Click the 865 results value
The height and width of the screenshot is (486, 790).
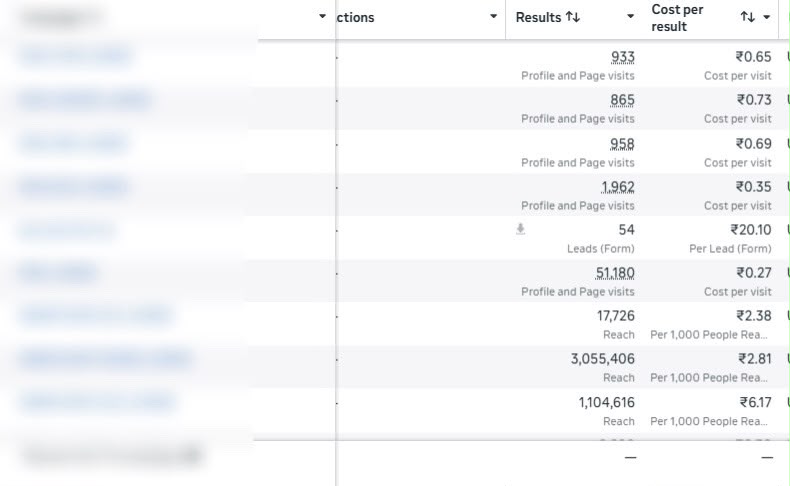click(622, 100)
